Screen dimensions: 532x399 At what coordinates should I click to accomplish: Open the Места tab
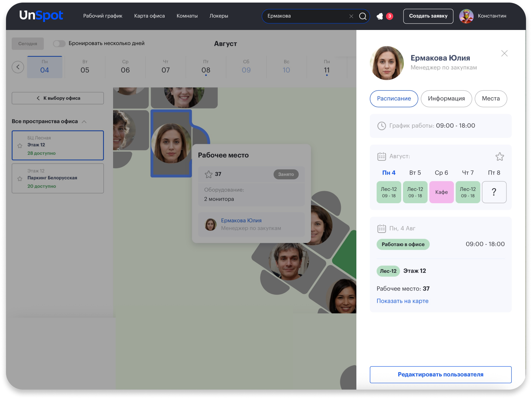point(491,99)
